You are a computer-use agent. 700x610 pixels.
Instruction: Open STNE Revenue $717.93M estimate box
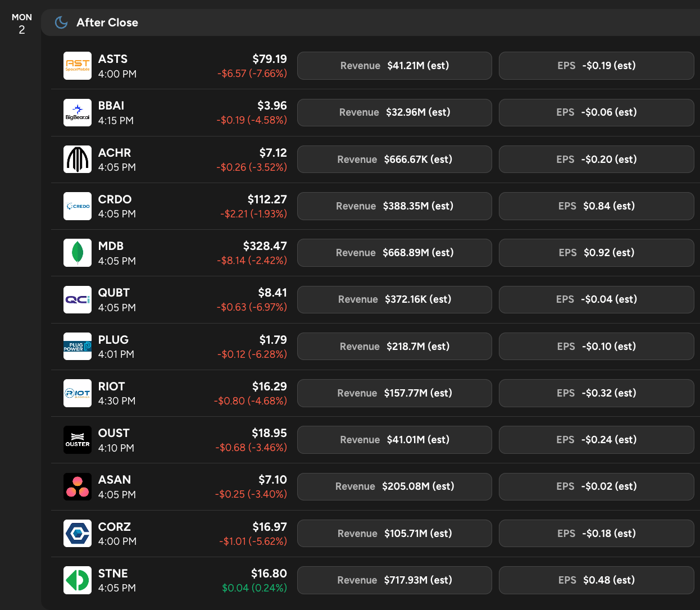(x=394, y=580)
